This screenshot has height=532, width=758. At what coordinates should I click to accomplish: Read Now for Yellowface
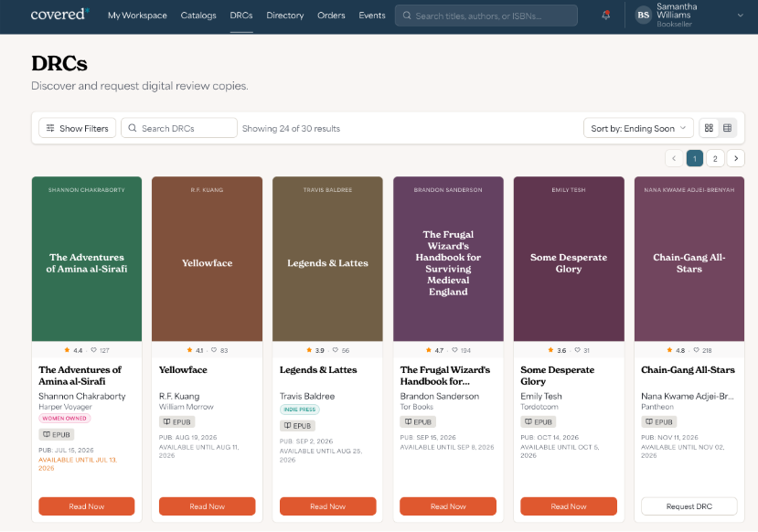pos(207,506)
